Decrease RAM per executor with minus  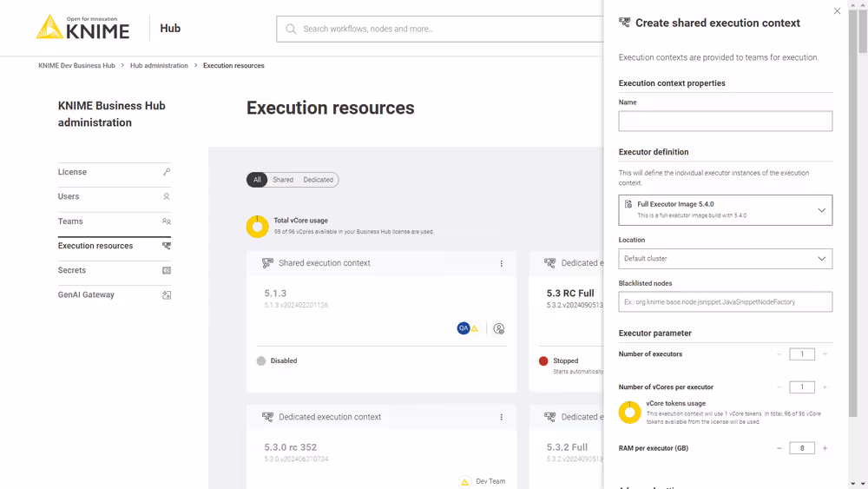tap(779, 448)
